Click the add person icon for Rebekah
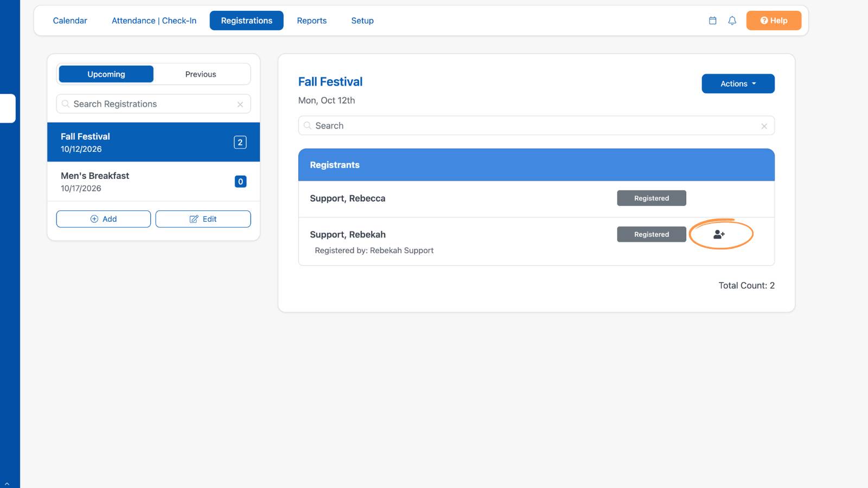The height and width of the screenshot is (488, 868). pyautogui.click(x=719, y=234)
